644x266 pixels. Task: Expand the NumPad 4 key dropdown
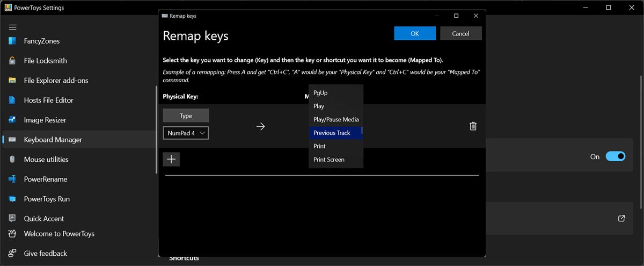(x=186, y=133)
